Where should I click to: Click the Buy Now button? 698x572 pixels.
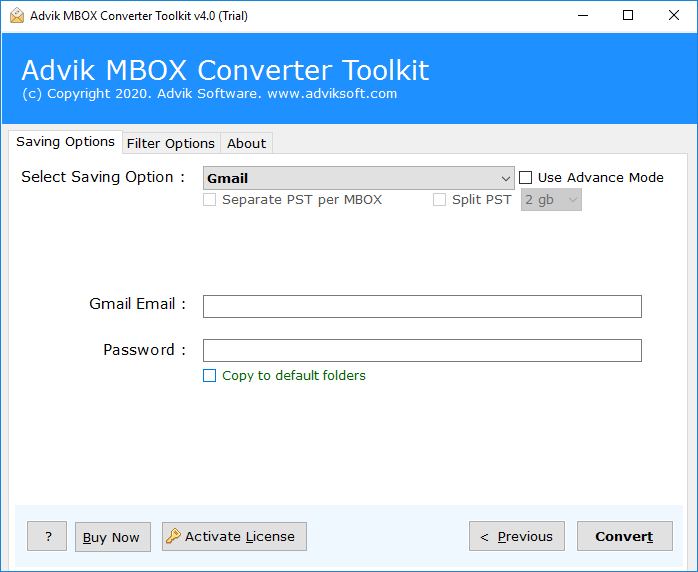tap(113, 537)
